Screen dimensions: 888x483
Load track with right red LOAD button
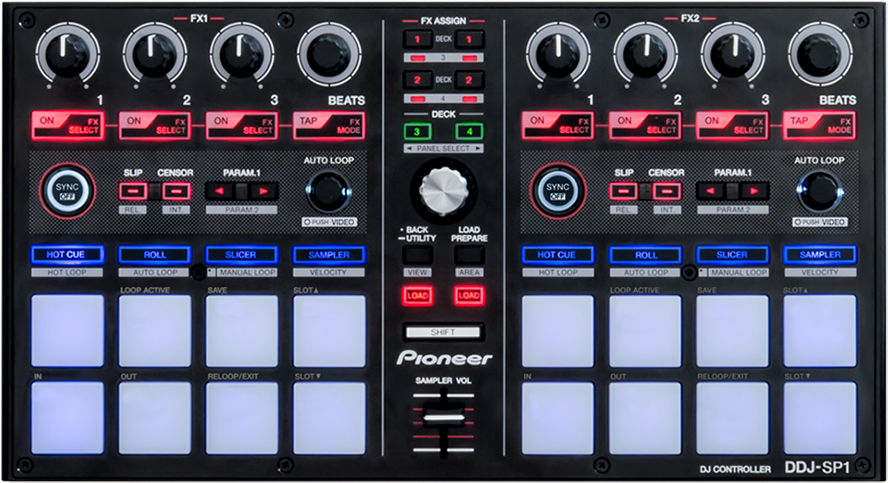coord(469,296)
